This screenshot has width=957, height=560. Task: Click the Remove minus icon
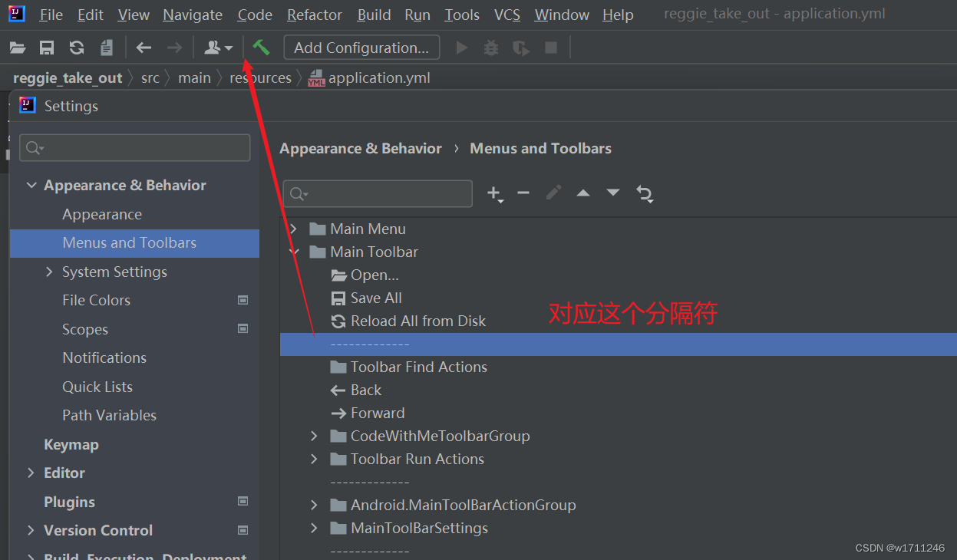point(523,193)
